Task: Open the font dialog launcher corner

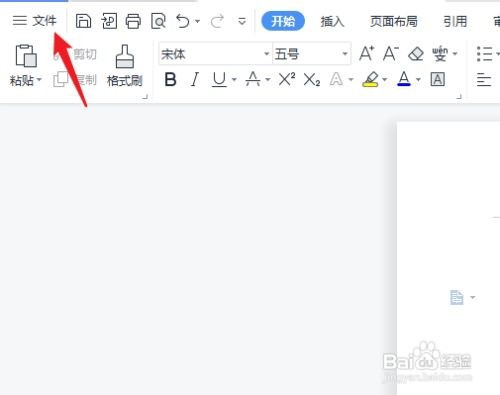Action: [459, 97]
